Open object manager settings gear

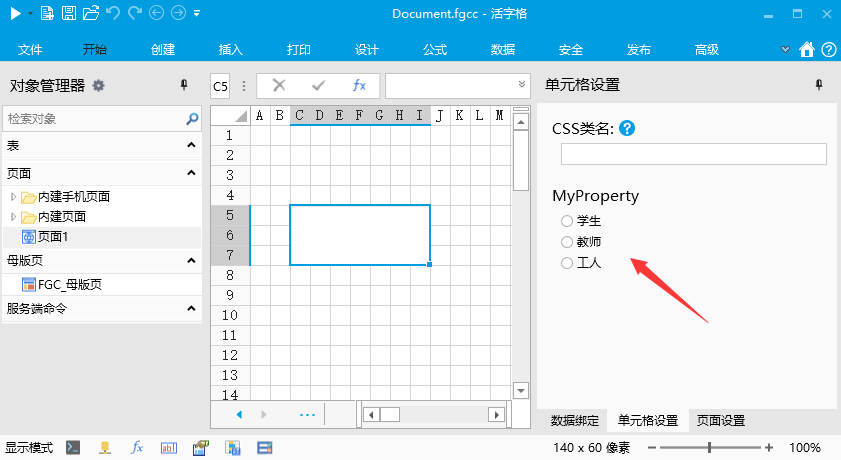[x=98, y=85]
